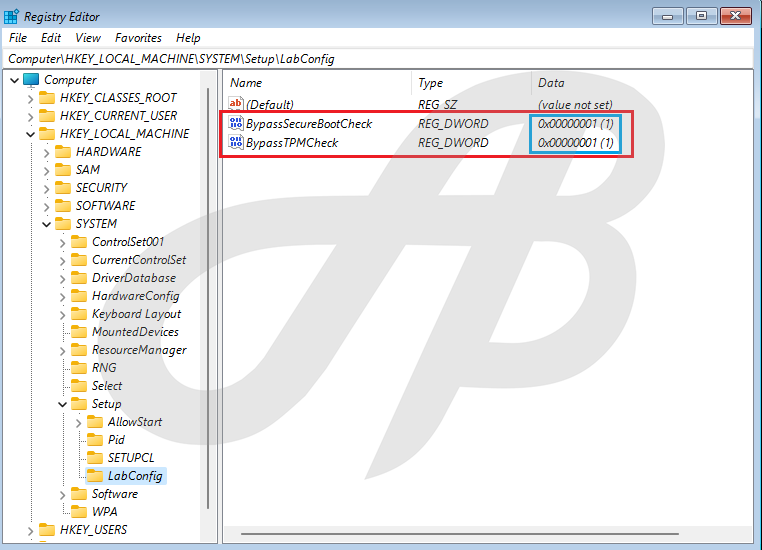The height and width of the screenshot is (550, 762).
Task: Collapse the SYSTEM key
Action: pyautogui.click(x=47, y=224)
